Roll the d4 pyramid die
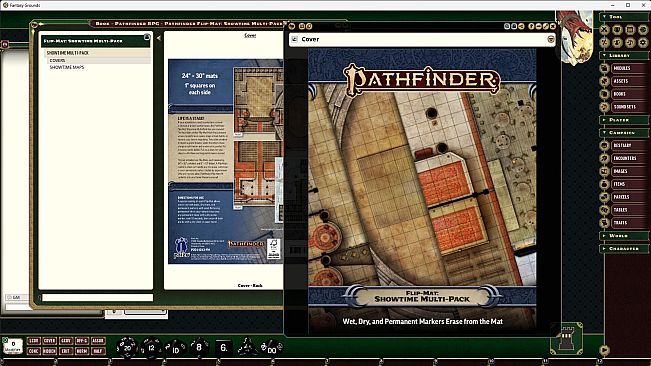This screenshot has width=651, height=366. [x=247, y=347]
